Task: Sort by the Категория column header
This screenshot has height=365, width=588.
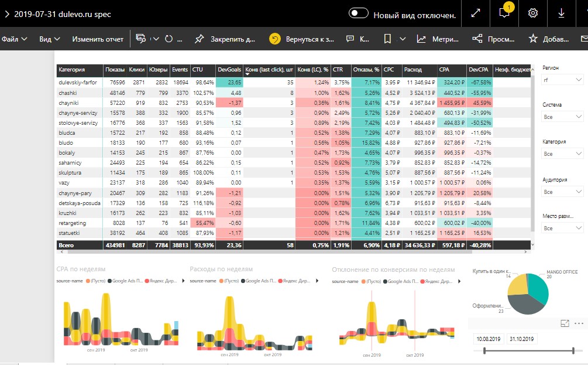Action: click(x=71, y=70)
